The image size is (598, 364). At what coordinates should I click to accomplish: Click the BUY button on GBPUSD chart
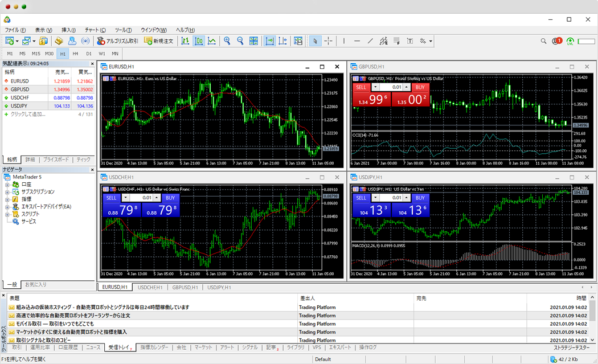(x=419, y=87)
